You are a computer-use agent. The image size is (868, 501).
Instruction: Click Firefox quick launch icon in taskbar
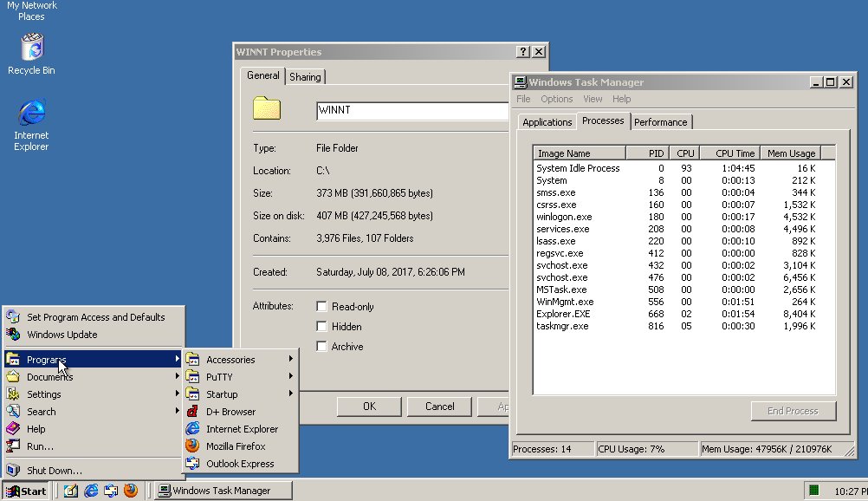[131, 491]
